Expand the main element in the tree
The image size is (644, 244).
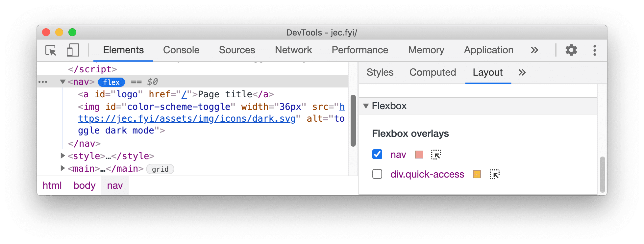(x=62, y=169)
